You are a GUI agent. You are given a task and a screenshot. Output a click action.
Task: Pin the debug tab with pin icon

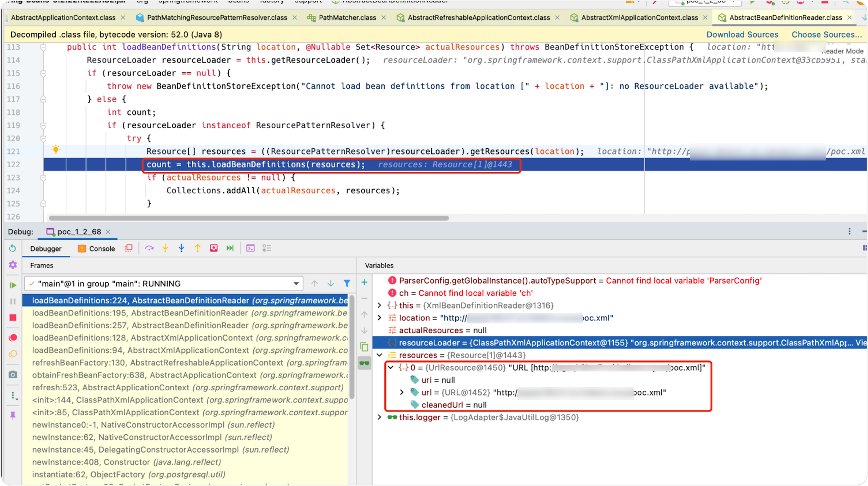(x=13, y=415)
